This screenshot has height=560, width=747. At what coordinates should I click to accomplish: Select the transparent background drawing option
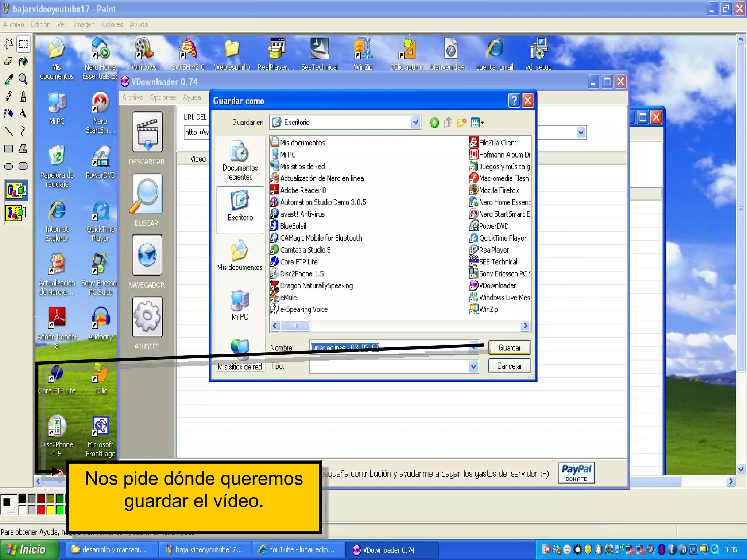[x=16, y=213]
